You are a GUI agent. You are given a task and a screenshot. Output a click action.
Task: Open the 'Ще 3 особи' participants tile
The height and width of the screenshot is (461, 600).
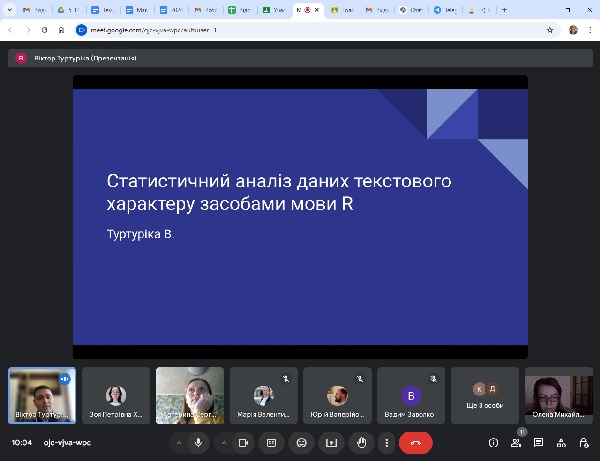[x=485, y=396]
